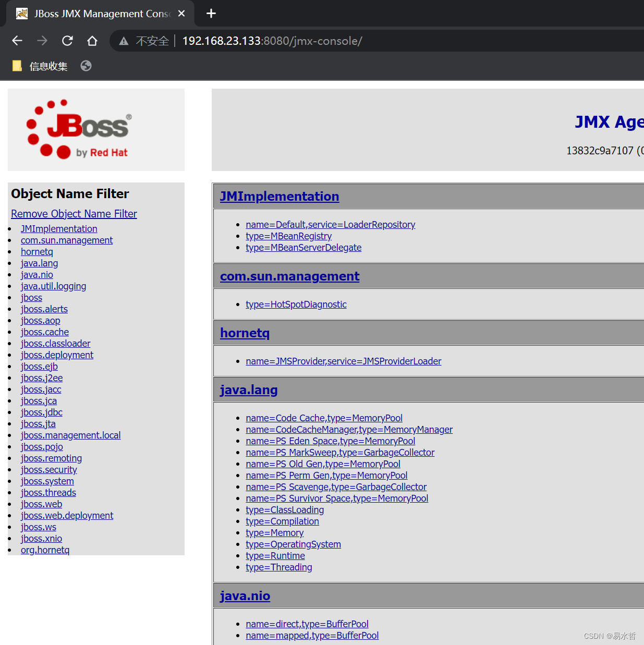The height and width of the screenshot is (645, 644).
Task: Select jboss.classloader filter
Action: [56, 344]
